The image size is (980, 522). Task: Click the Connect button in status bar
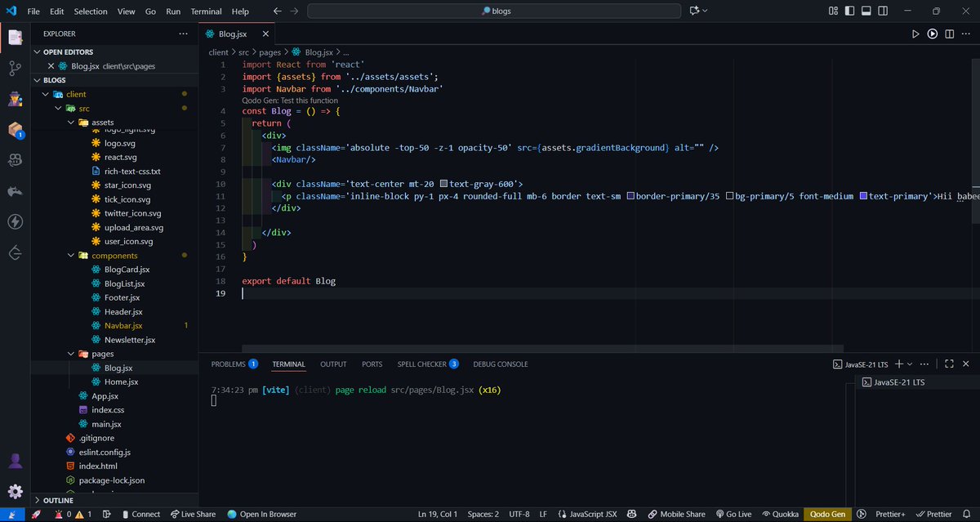click(x=140, y=514)
